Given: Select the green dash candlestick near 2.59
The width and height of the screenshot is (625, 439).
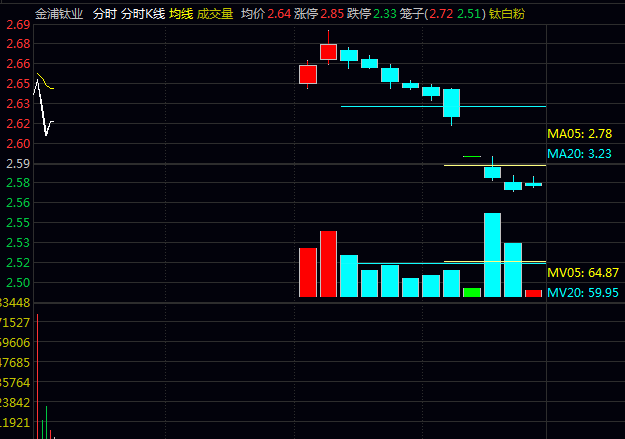Looking at the screenshot, I should coord(472,156).
